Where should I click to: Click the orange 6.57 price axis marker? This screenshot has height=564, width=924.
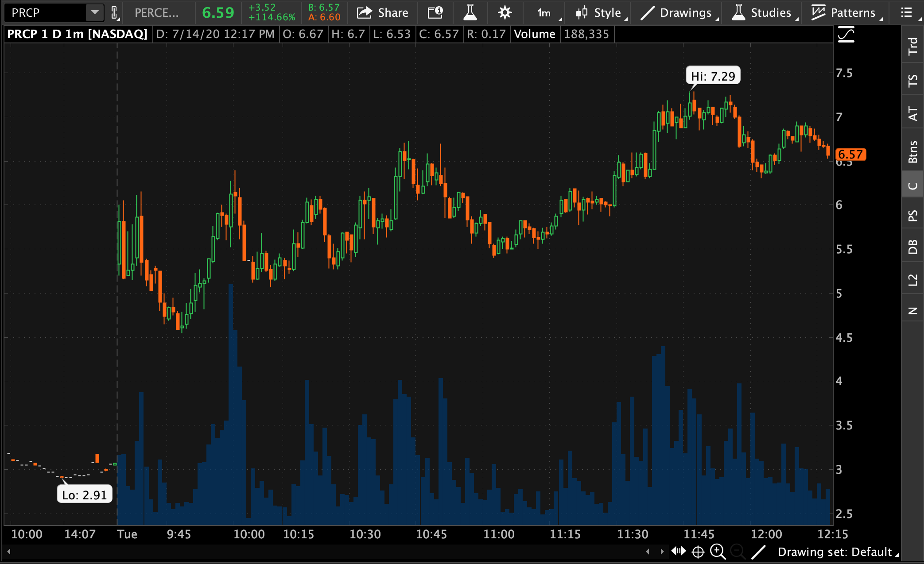850,155
